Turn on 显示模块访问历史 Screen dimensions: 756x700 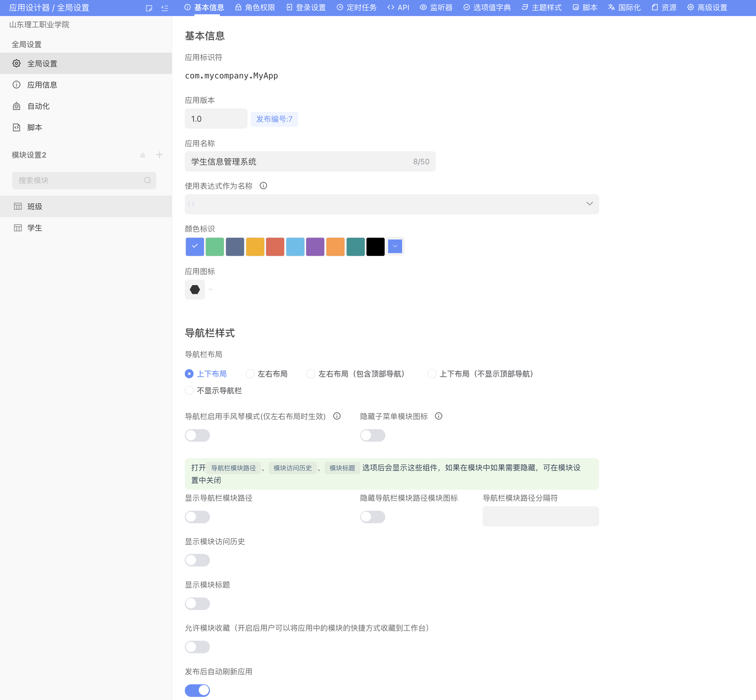[197, 560]
